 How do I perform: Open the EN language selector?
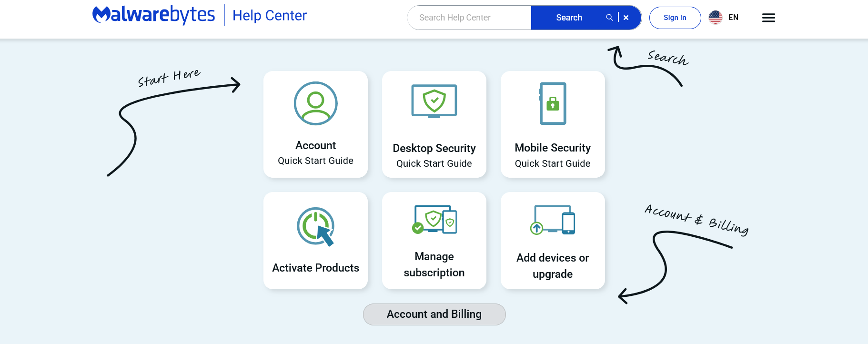click(x=733, y=18)
